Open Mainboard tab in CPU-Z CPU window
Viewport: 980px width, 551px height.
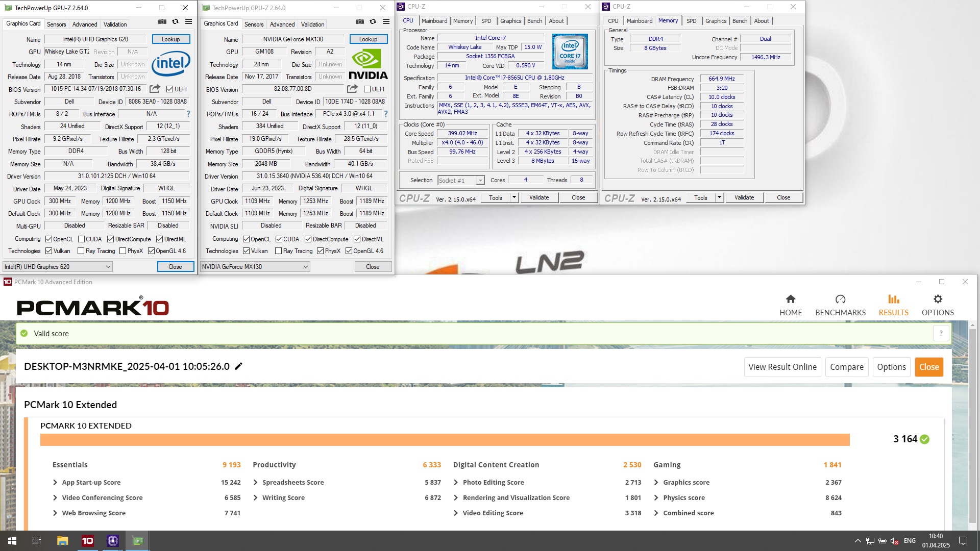pyautogui.click(x=434, y=21)
